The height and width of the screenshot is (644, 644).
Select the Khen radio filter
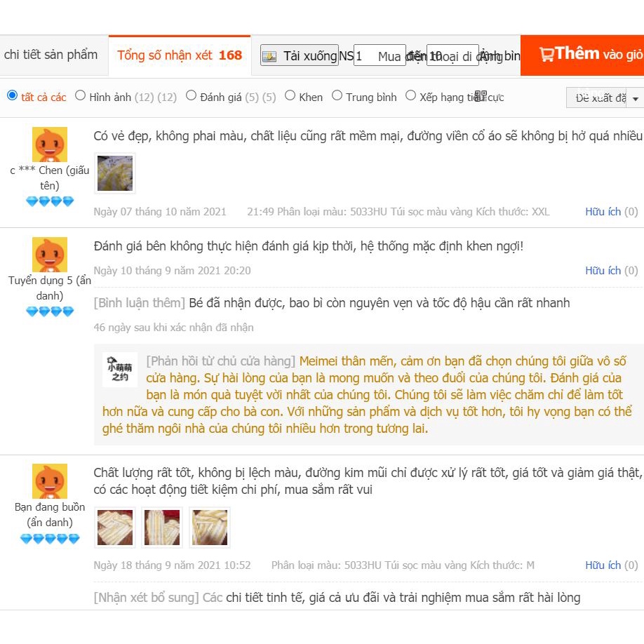[x=290, y=95]
